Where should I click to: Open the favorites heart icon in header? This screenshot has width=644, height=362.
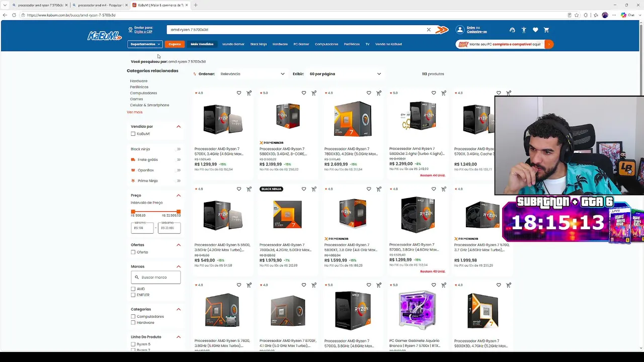[535, 30]
